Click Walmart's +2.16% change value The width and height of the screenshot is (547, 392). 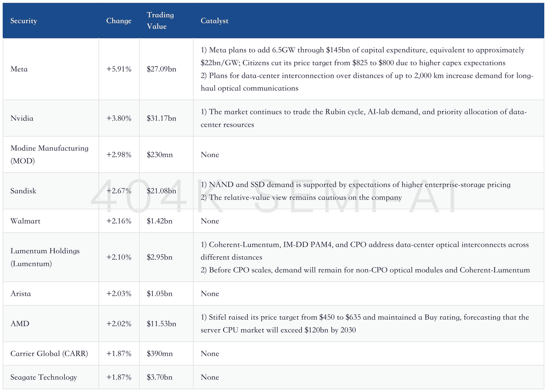click(x=119, y=221)
